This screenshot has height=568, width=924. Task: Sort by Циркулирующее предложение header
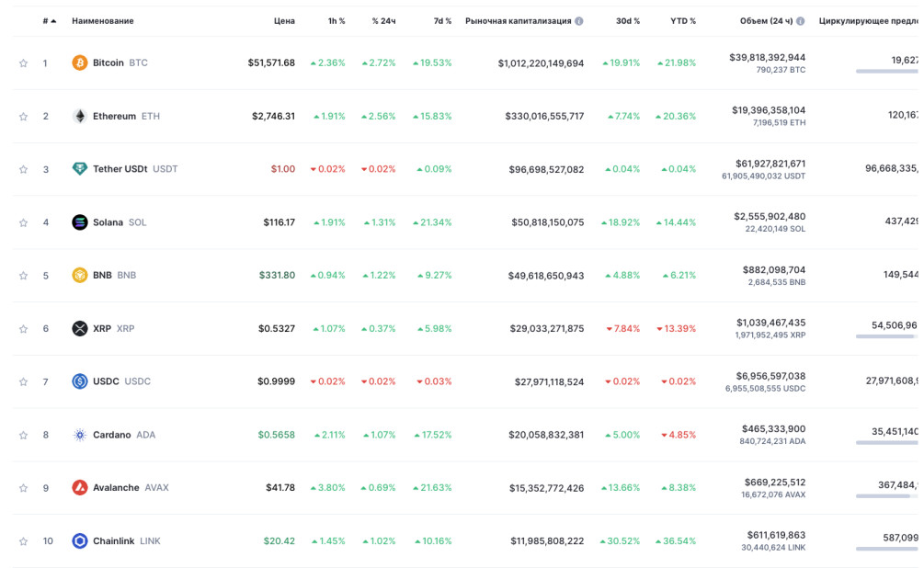tap(869, 20)
